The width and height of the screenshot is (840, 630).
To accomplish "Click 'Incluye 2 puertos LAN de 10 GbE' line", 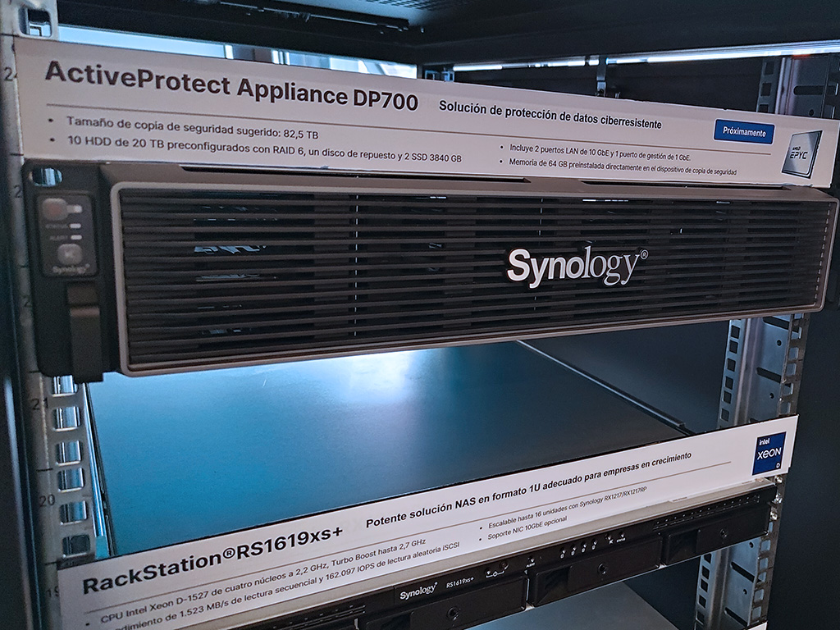I will [600, 152].
